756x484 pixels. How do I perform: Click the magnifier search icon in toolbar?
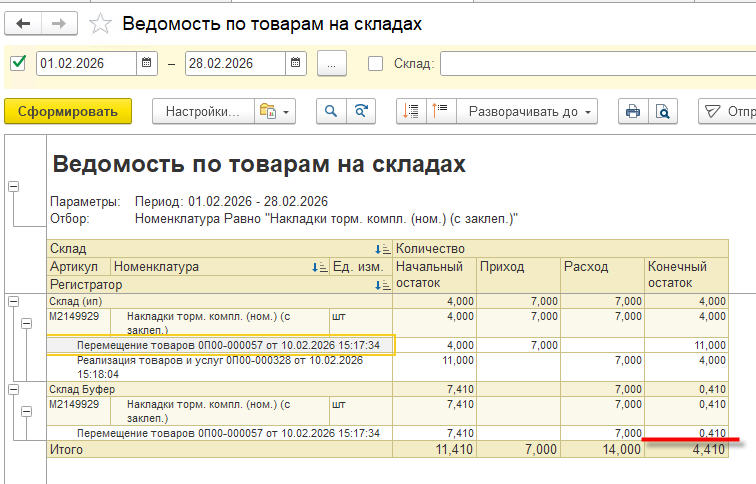point(331,111)
